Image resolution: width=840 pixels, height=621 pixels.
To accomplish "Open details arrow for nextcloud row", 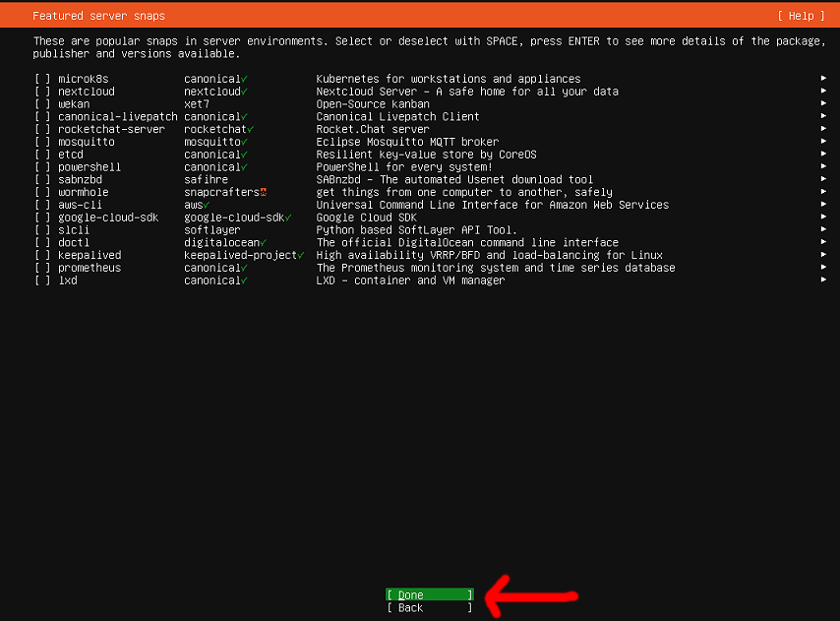I will pos(823,92).
